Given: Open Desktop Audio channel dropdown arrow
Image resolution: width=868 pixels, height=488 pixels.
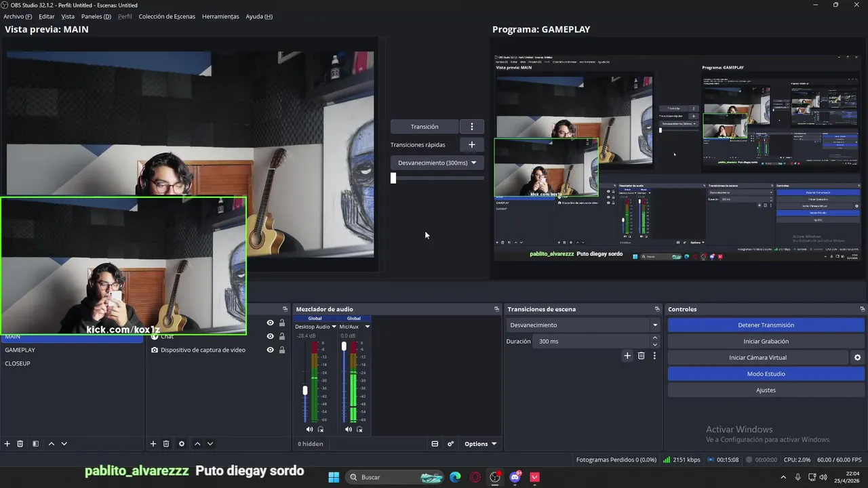Looking at the screenshot, I should (x=334, y=327).
